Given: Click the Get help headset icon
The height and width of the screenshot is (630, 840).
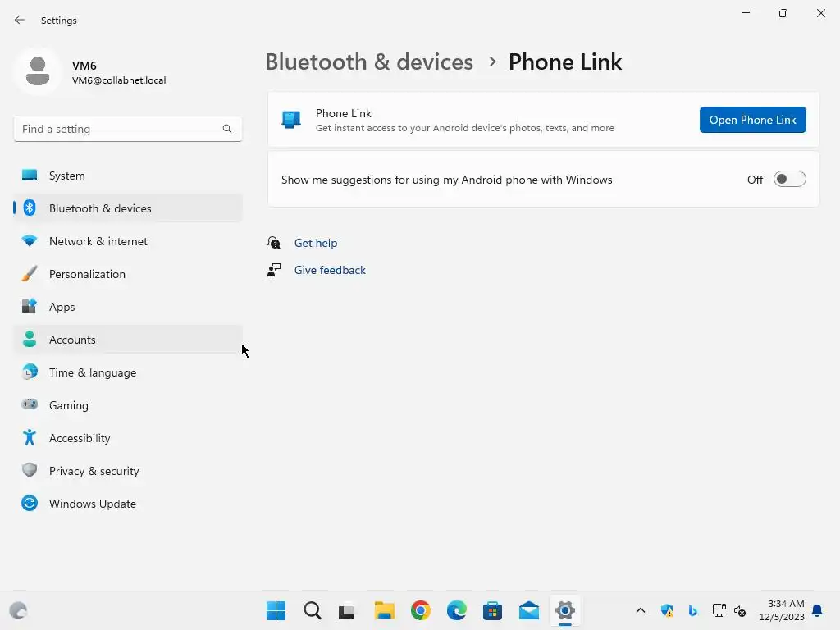Looking at the screenshot, I should 274,243.
